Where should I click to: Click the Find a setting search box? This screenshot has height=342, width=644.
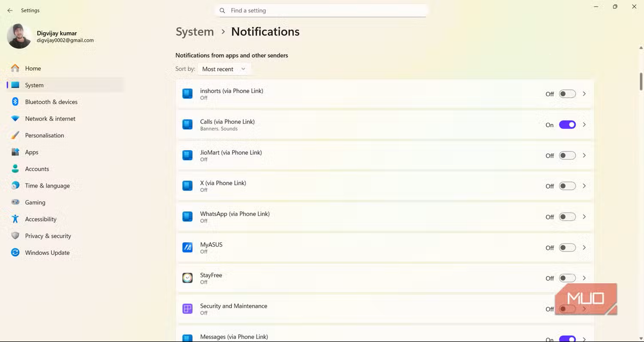(x=322, y=11)
